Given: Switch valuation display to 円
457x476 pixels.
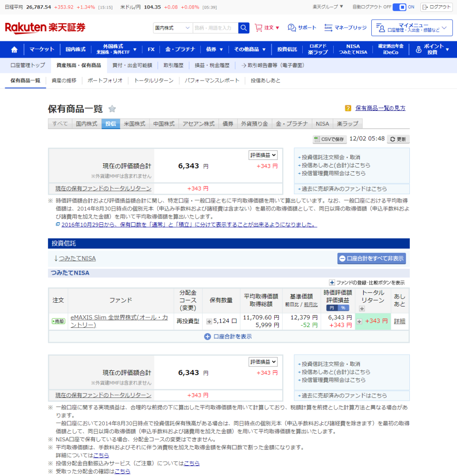Looking at the screenshot, I should 332,308.
